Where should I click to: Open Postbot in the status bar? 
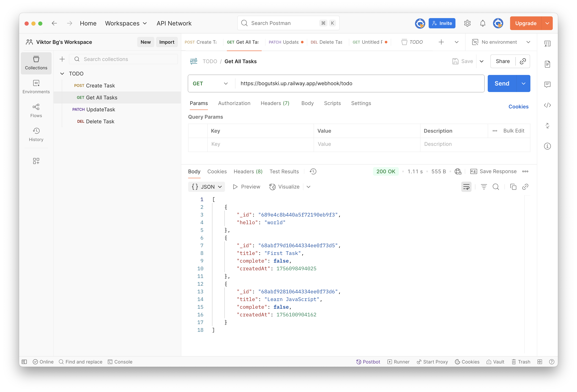[x=368, y=362]
